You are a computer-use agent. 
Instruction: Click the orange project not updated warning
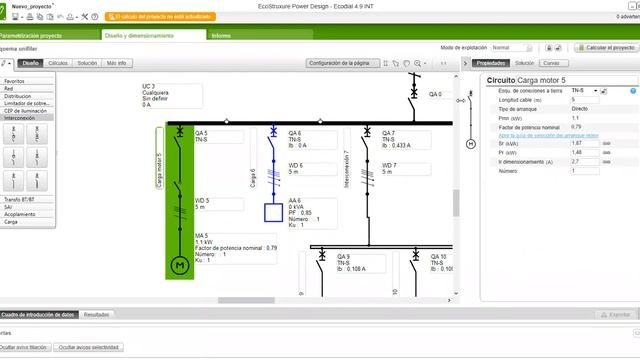coord(160,17)
